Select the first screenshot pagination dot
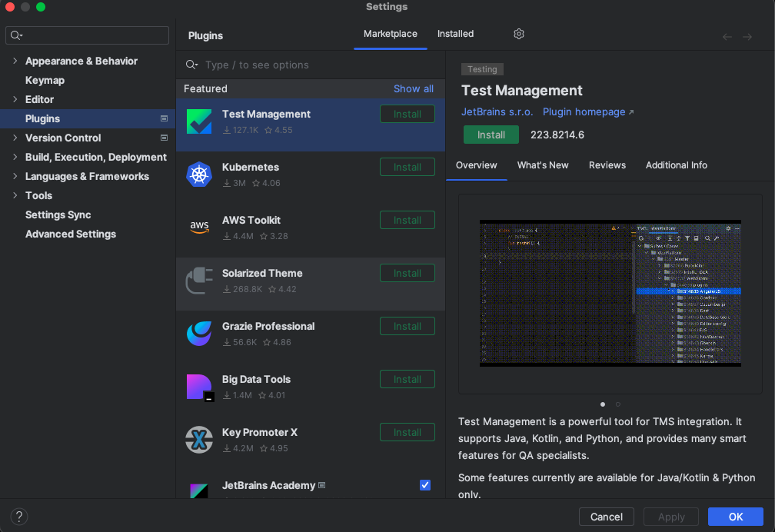Viewport: 775px width, 532px height. point(603,404)
